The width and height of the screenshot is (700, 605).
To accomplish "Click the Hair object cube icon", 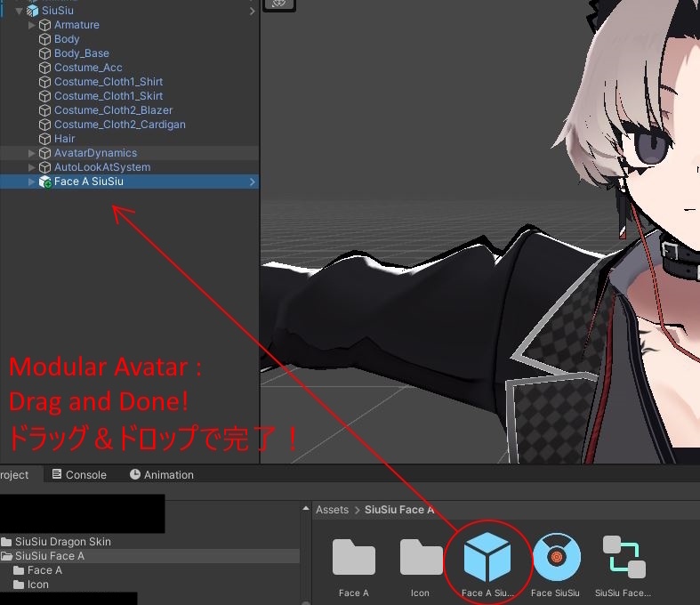I will click(44, 139).
